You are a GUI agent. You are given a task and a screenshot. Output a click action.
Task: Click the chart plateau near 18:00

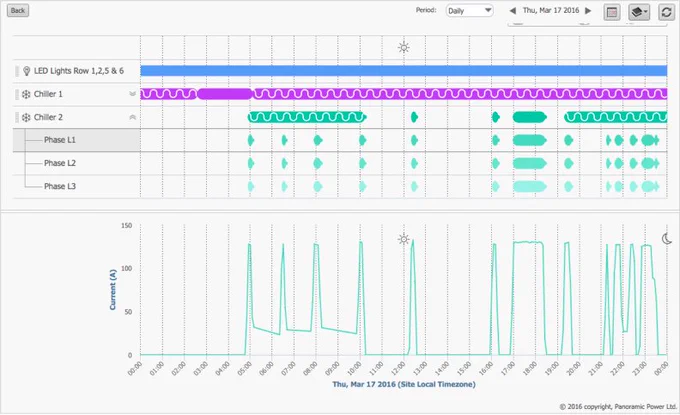click(x=528, y=242)
